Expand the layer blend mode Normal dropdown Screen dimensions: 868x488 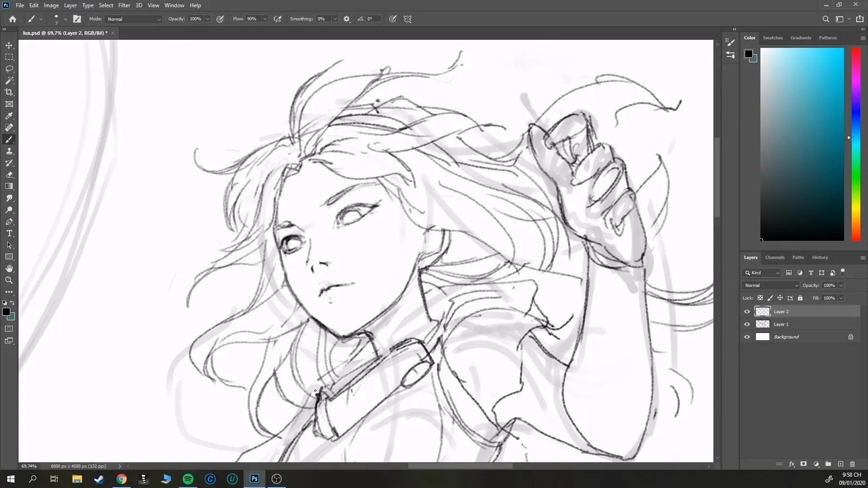pos(771,285)
